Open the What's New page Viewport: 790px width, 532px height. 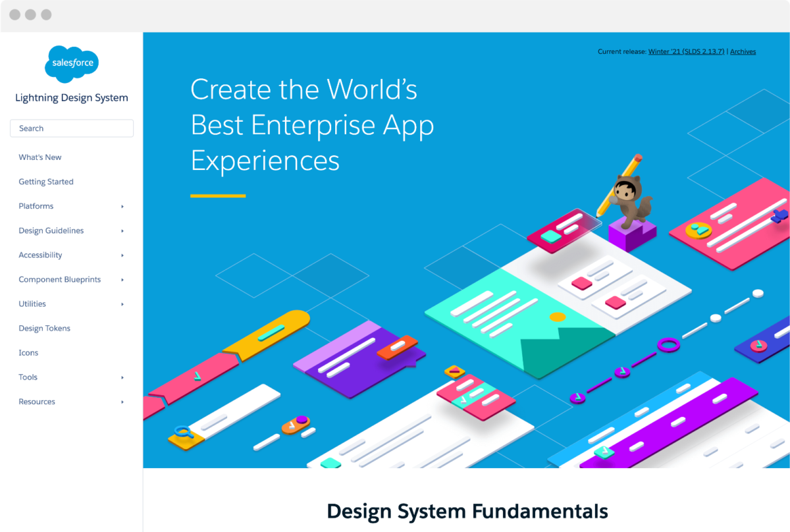pyautogui.click(x=39, y=157)
